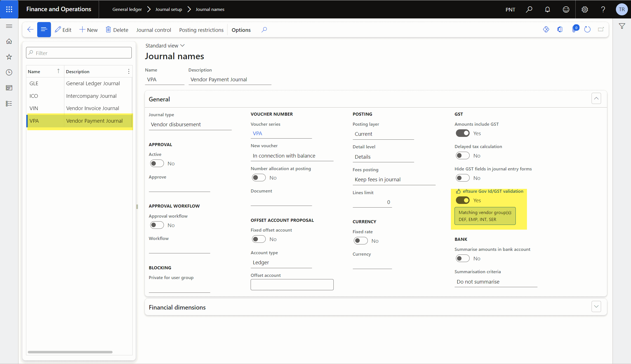631x364 pixels.
Task: Create a New journal name
Action: (88, 30)
